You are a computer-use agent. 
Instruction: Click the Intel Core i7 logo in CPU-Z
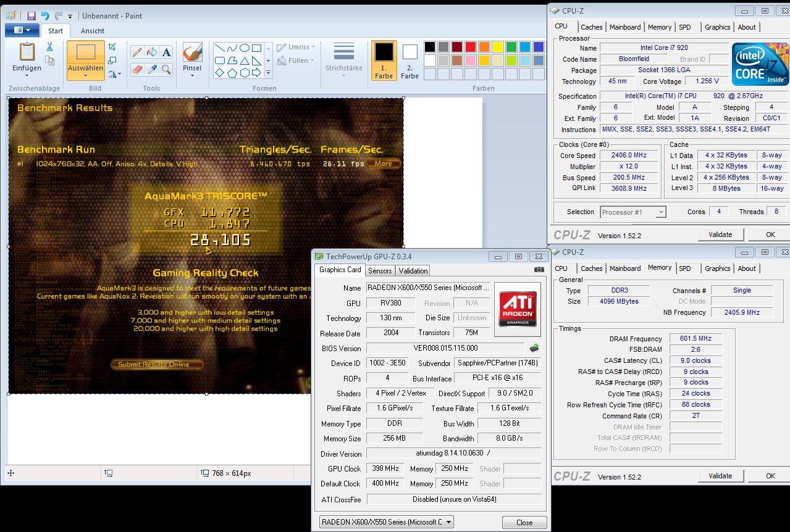[760, 64]
